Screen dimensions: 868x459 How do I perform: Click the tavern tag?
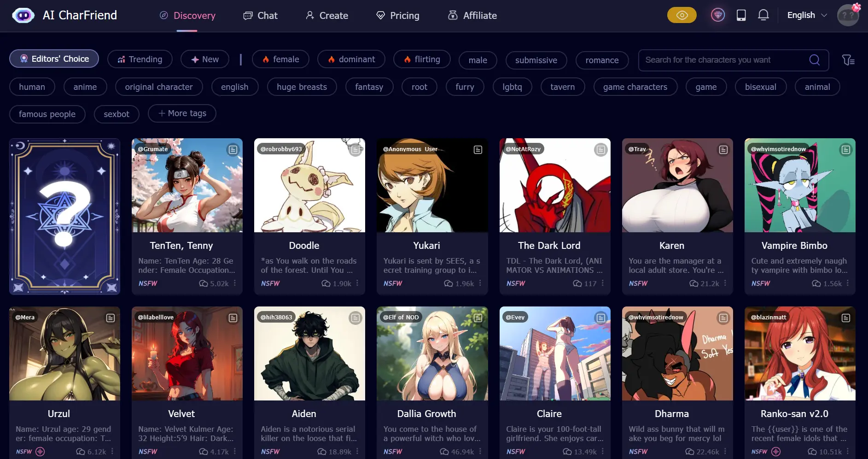pyautogui.click(x=563, y=87)
